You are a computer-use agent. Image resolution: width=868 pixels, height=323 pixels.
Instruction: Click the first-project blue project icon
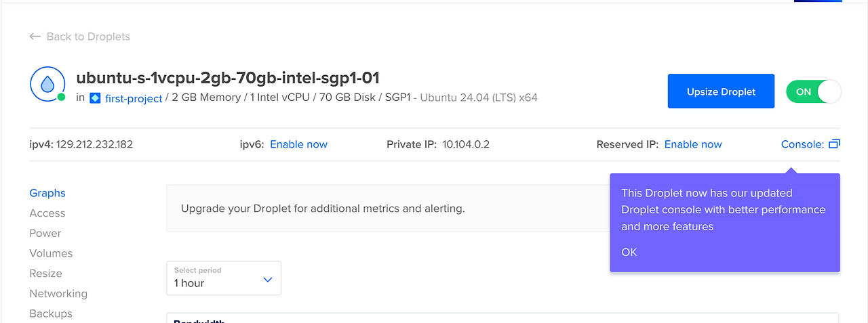click(95, 98)
